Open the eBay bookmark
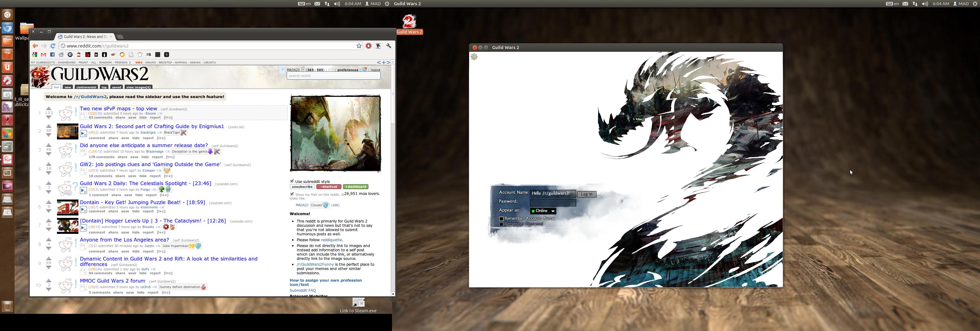980x331 pixels. [113, 55]
